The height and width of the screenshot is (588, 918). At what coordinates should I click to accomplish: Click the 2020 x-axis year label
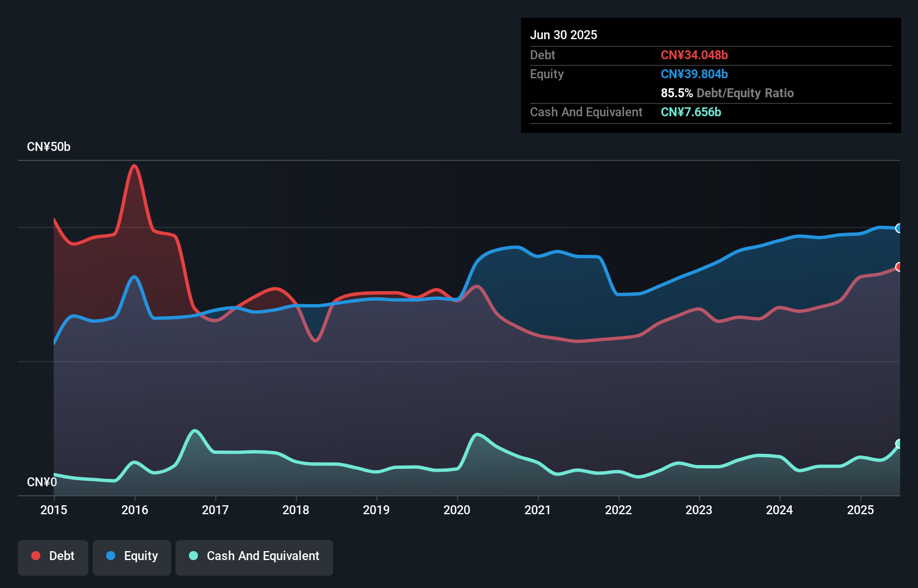click(457, 510)
